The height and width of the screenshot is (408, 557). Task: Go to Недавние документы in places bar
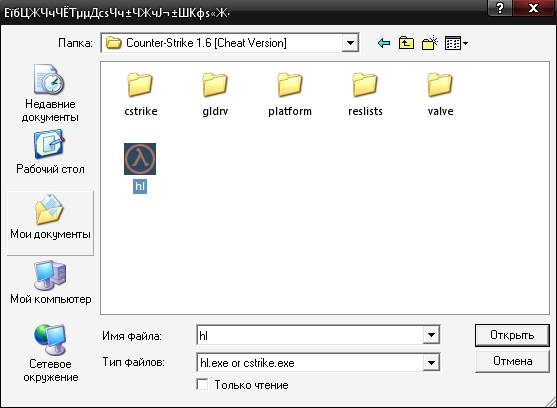coord(50,93)
